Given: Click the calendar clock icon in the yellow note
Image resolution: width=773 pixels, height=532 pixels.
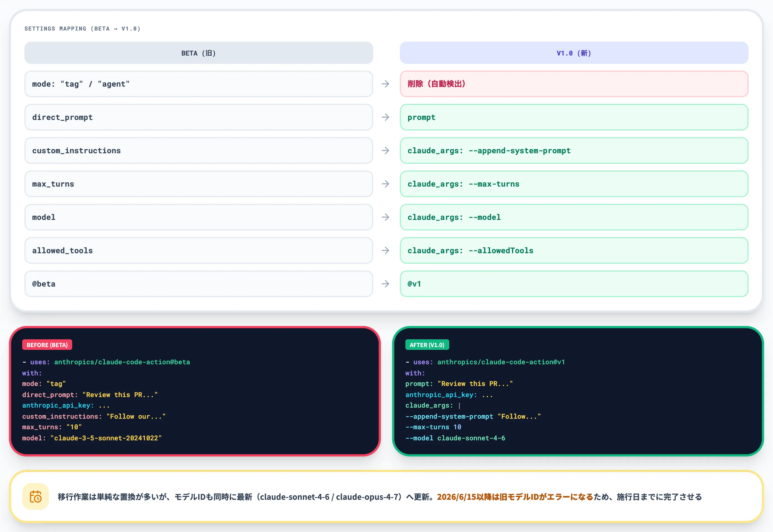Looking at the screenshot, I should pos(36,497).
